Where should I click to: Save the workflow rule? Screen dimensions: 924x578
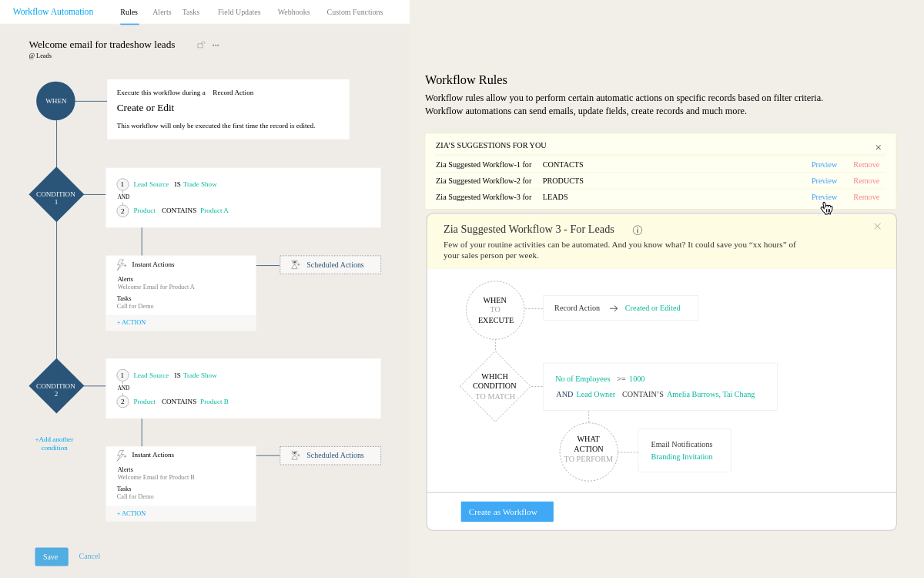tap(51, 556)
